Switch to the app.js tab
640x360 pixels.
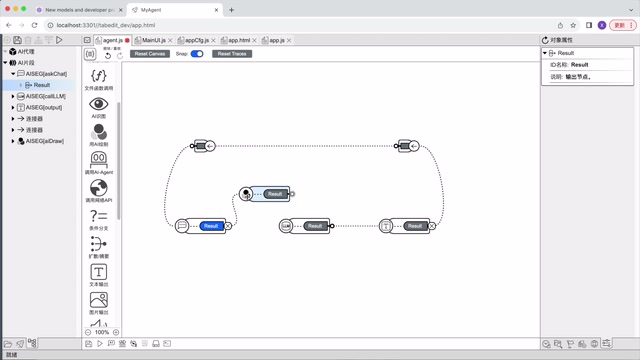(277, 40)
